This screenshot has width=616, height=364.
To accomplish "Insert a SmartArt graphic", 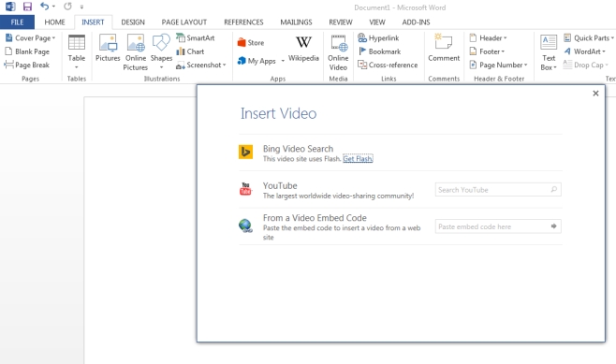I will tap(196, 38).
